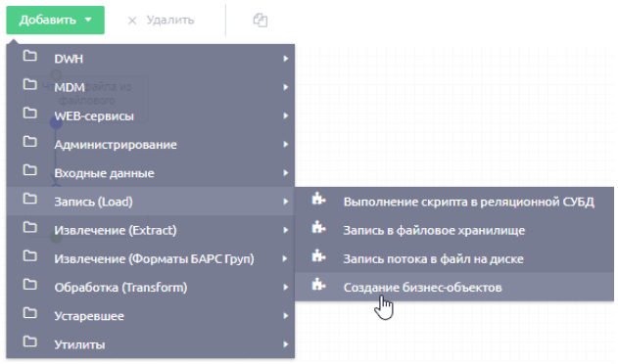618x364 pixels.
Task: Click folder icon next to Устаревшее
Action: [30, 313]
